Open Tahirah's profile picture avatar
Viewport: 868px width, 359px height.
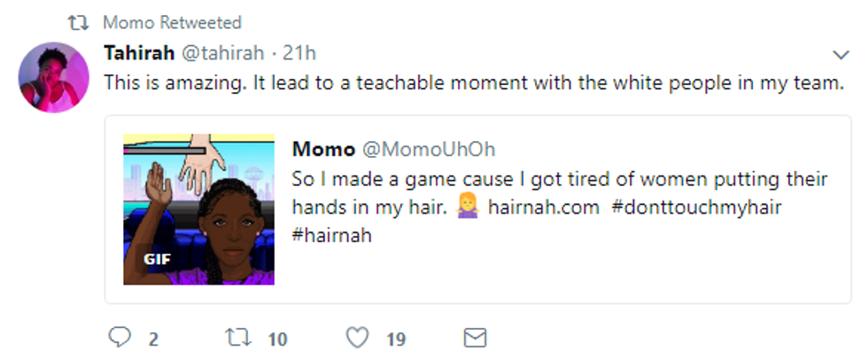point(53,77)
